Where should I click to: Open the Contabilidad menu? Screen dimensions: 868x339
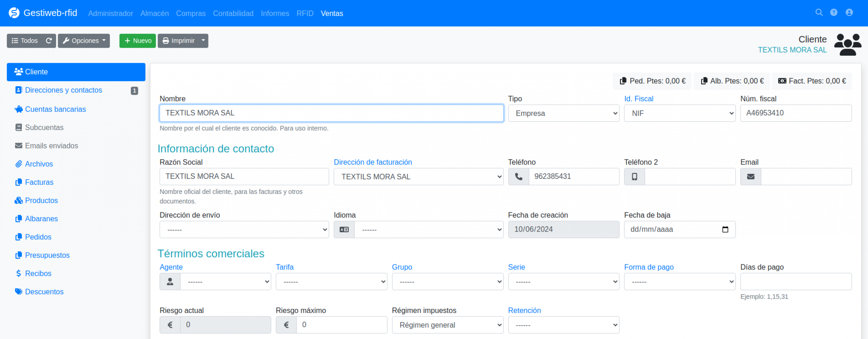[233, 13]
